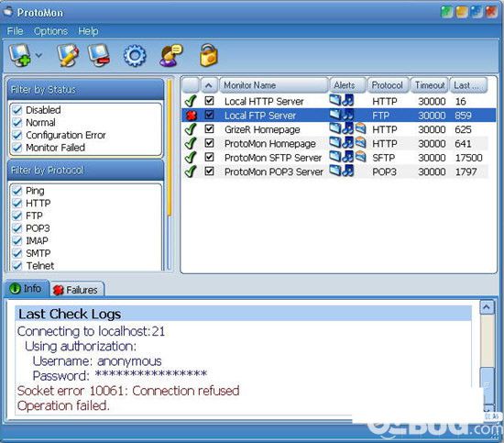
Task: Click the Remove Monitor toolbar icon
Action: (x=99, y=55)
